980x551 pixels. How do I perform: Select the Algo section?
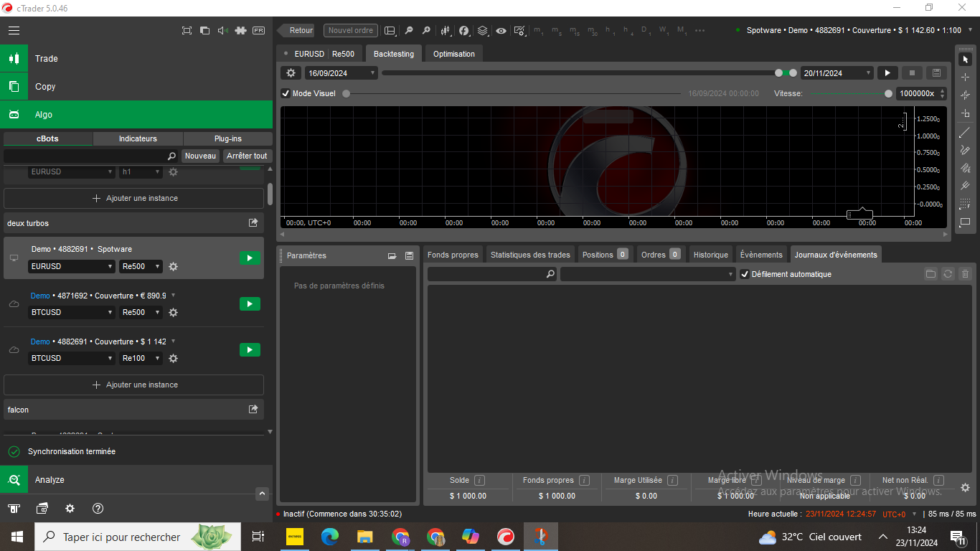(136, 114)
